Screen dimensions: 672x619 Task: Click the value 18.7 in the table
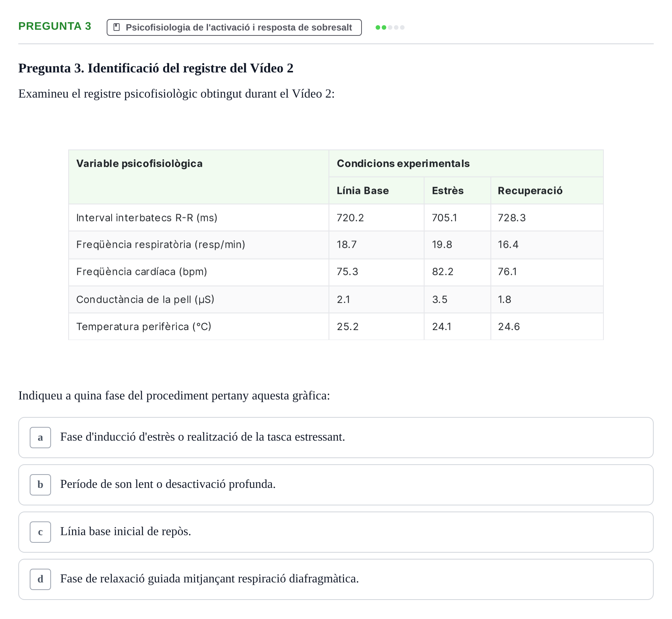click(347, 244)
